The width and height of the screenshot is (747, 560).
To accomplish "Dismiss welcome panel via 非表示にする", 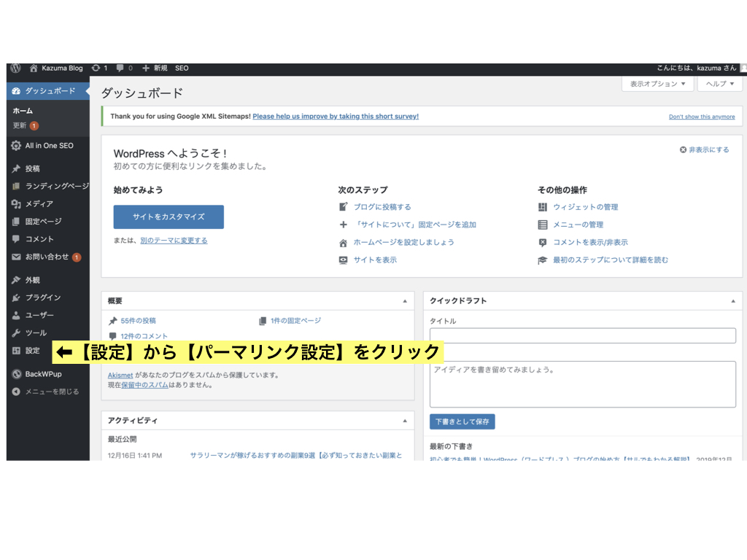I will coord(704,149).
